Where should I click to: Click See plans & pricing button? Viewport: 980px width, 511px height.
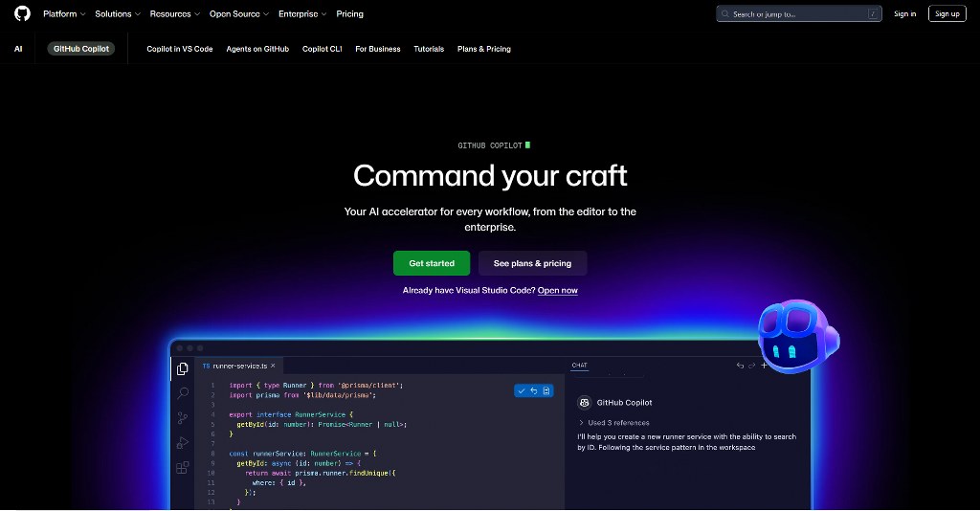point(532,263)
